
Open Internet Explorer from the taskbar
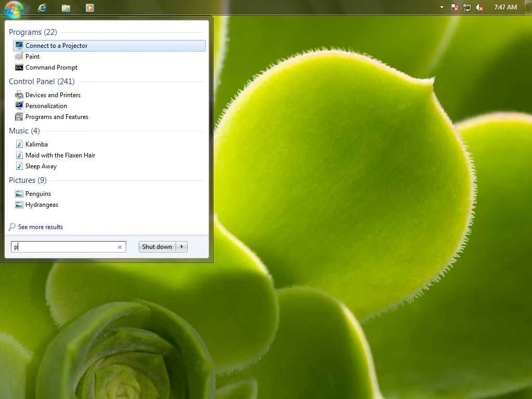(x=42, y=7)
